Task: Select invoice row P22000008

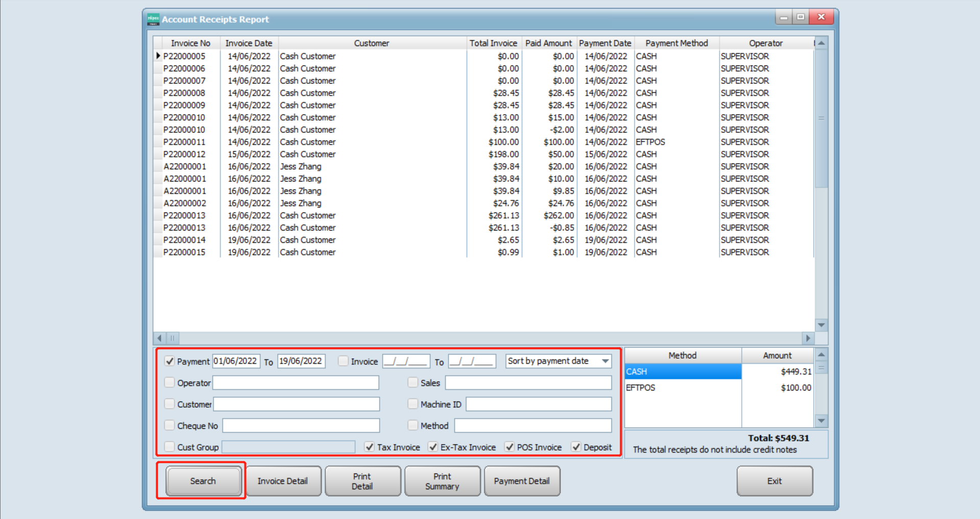Action: coord(483,93)
